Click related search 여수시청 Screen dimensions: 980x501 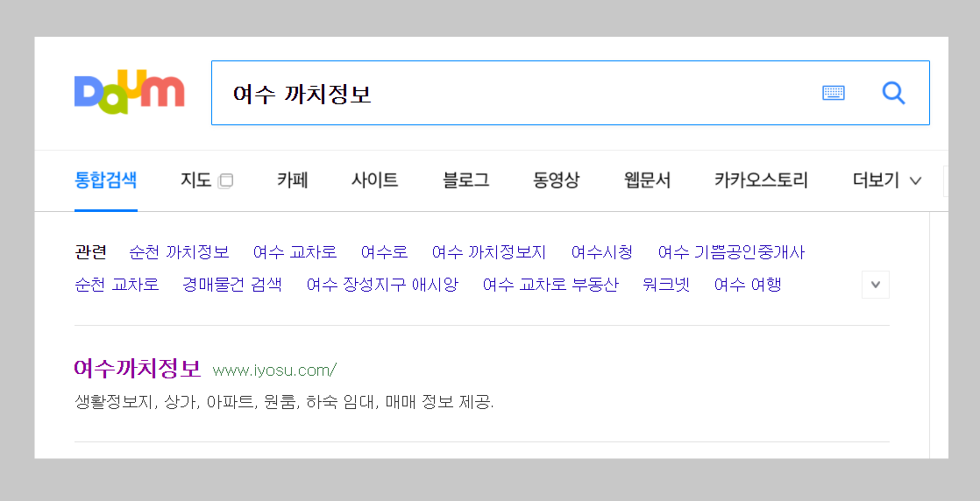(602, 252)
